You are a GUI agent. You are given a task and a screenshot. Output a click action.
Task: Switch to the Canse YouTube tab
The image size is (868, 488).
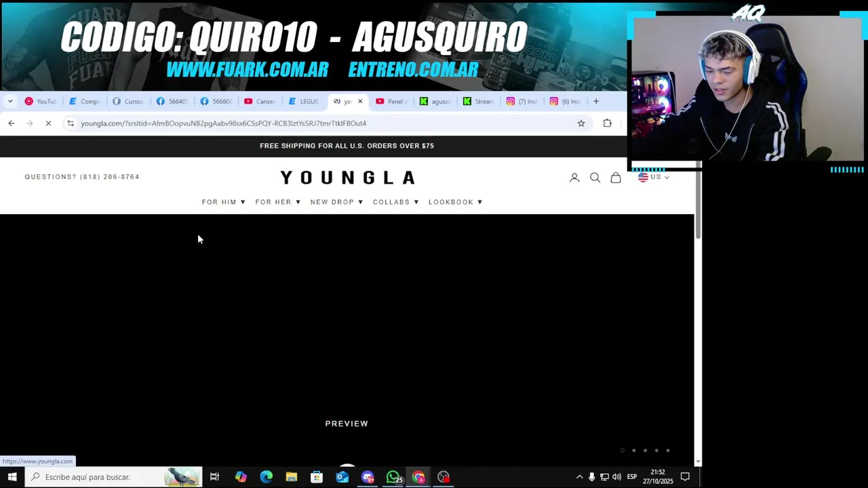click(259, 102)
